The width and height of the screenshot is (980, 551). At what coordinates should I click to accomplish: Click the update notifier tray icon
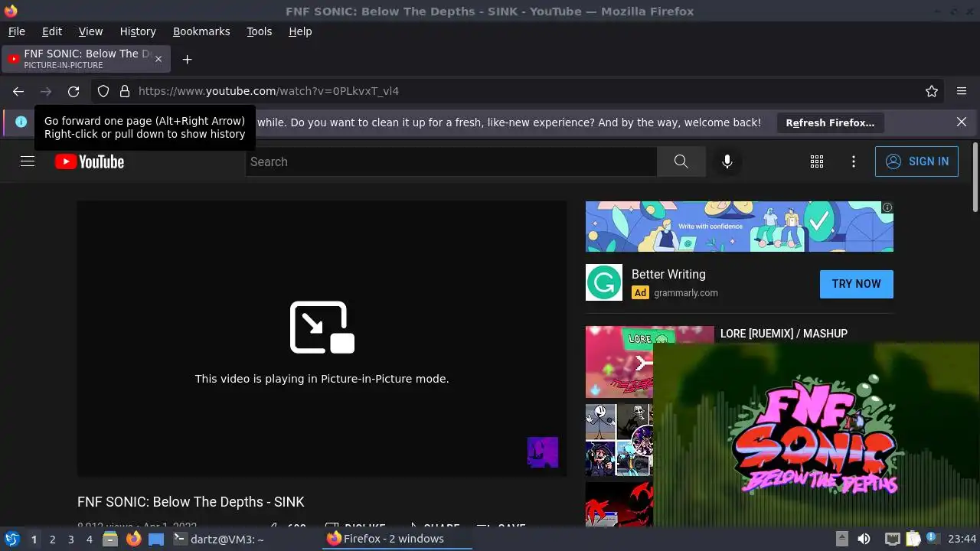933,539
